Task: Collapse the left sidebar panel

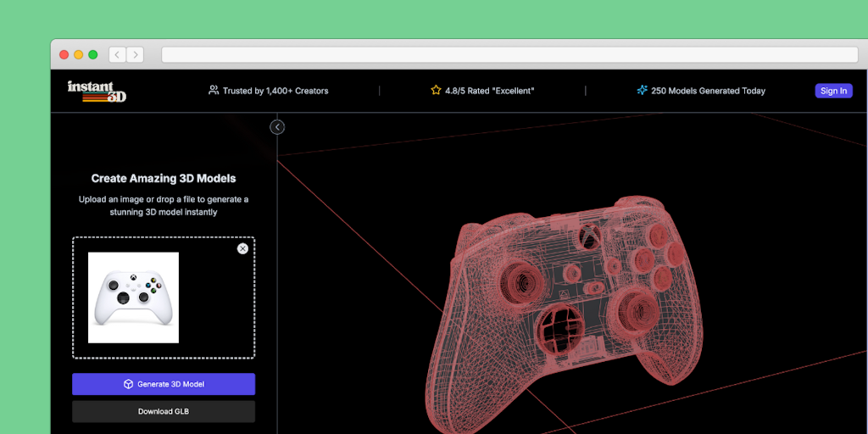Action: click(x=277, y=127)
